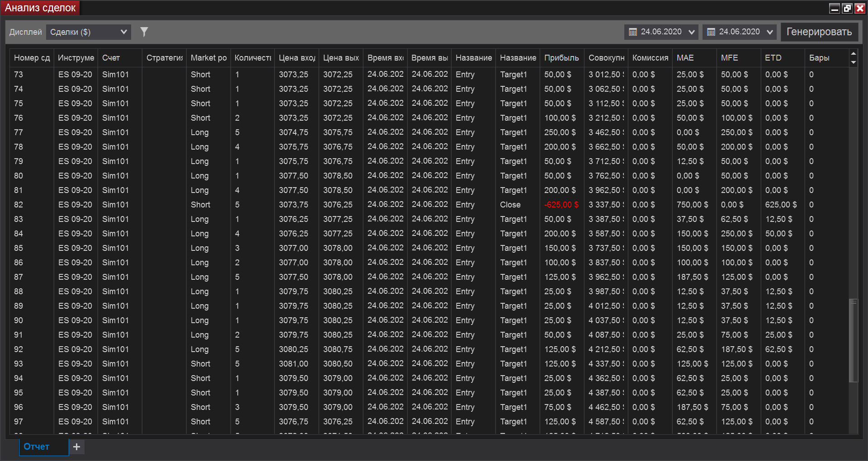Viewport: 868px width, 461px height.
Task: Open the Дисплей Сделки ($) dropdown
Action: click(89, 32)
